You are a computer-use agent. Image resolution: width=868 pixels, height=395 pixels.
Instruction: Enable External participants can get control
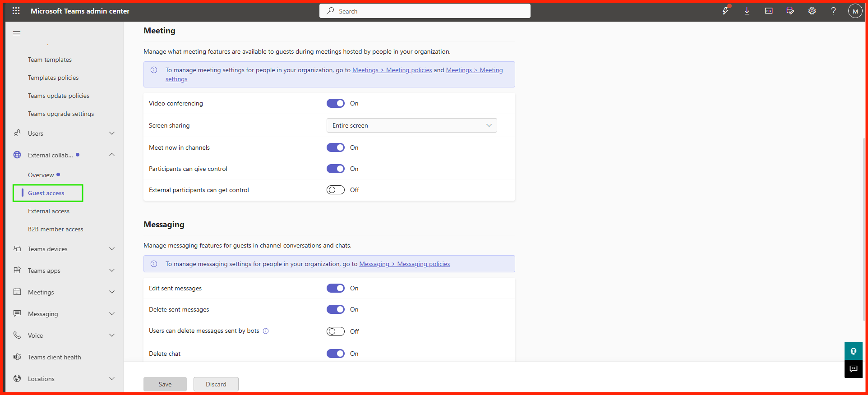pyautogui.click(x=336, y=190)
